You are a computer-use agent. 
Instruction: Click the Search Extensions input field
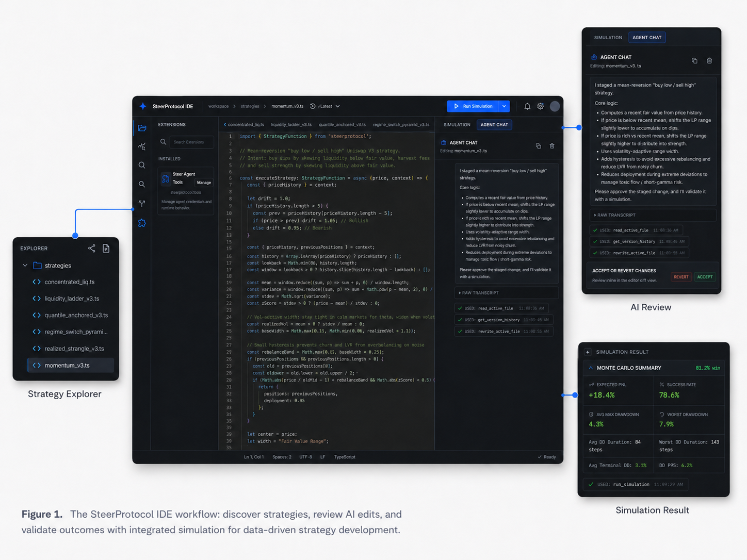click(x=192, y=142)
